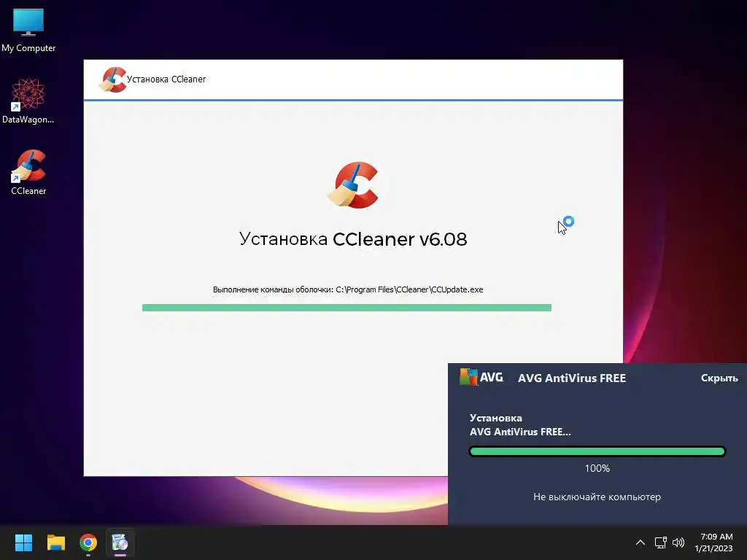The width and height of the screenshot is (747, 560).
Task: Click the 'Установка CCleaner v6.08' heading
Action: coord(353,239)
